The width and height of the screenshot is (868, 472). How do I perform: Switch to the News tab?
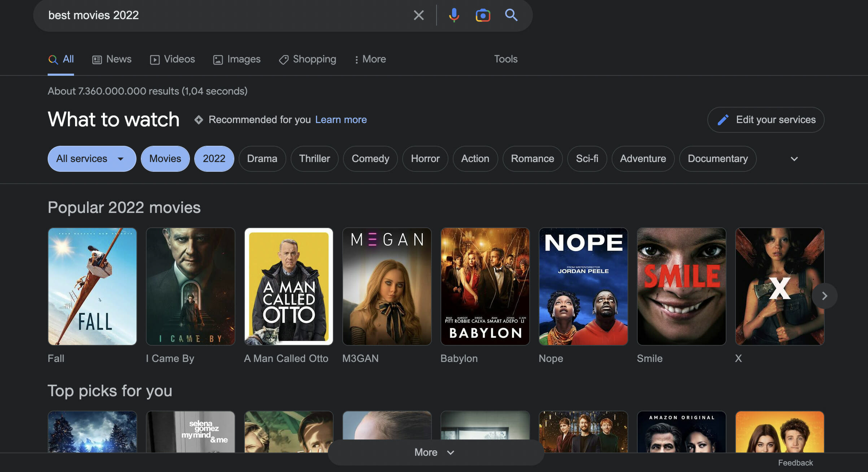[x=112, y=59]
